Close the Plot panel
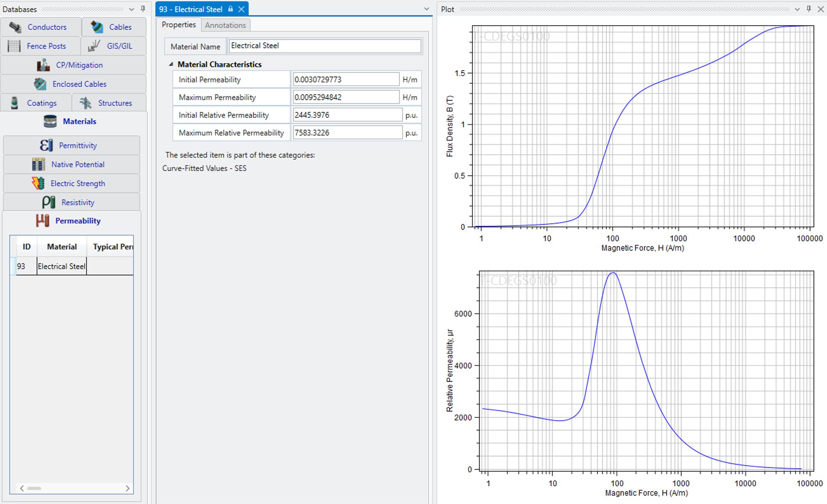The image size is (827, 504). click(x=821, y=9)
